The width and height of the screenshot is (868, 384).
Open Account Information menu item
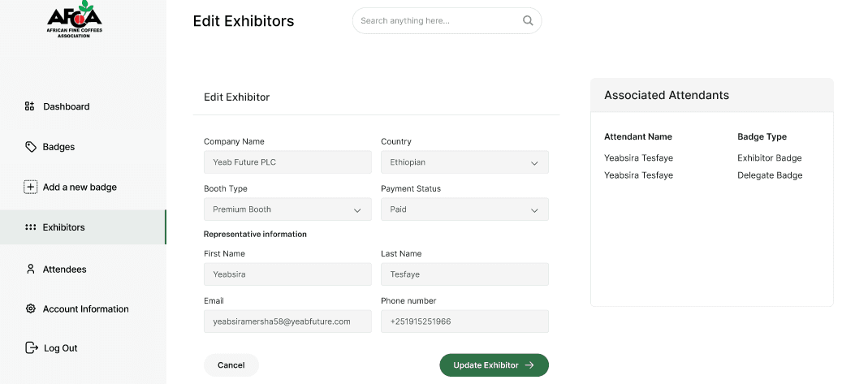pos(85,308)
